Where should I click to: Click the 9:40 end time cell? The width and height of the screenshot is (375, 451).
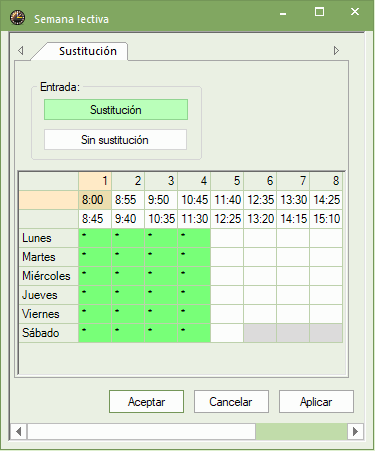128,219
